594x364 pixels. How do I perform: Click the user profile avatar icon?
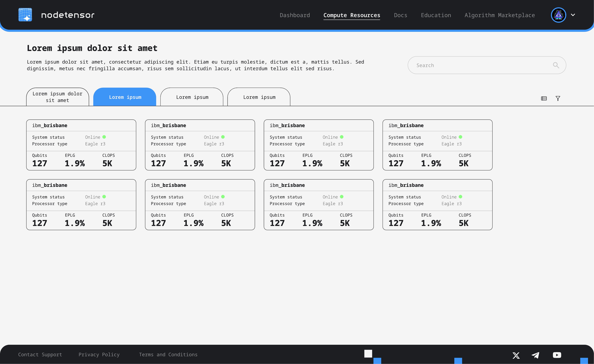tap(559, 15)
